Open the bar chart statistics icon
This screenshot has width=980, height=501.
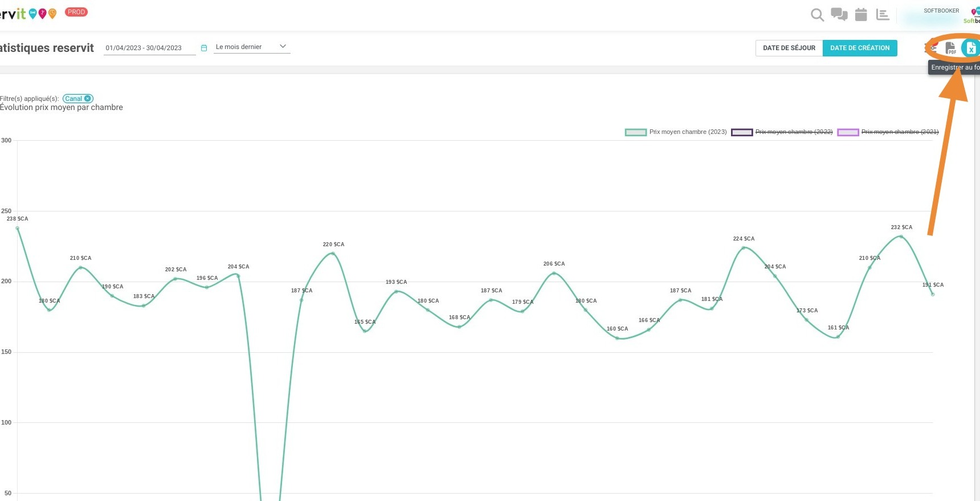coord(883,15)
